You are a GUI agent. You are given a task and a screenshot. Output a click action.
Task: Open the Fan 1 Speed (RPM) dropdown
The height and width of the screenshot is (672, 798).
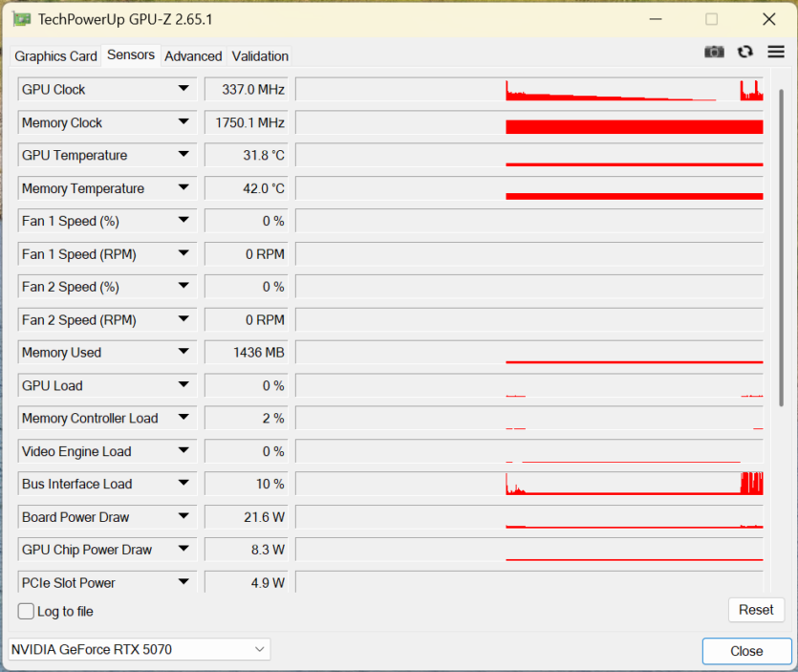coord(183,253)
